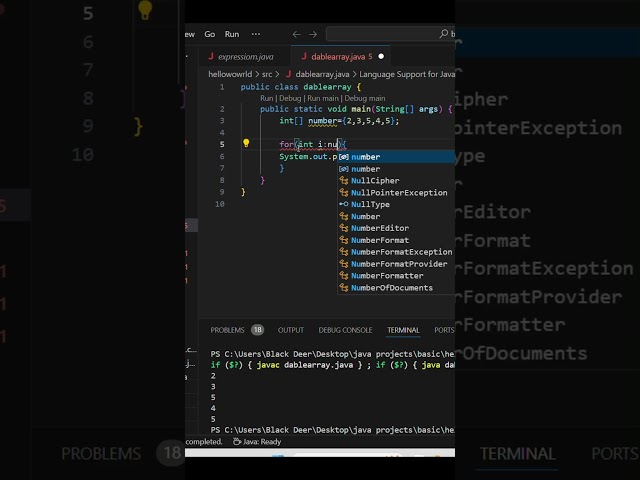The width and height of the screenshot is (640, 480).
Task: Click line number 10 in the gutter
Action: pyautogui.click(x=220, y=204)
